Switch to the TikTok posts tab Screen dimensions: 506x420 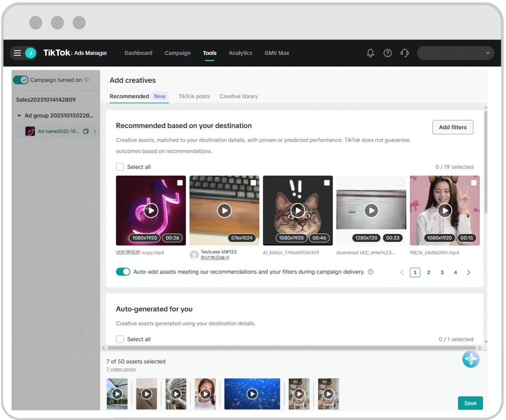point(194,96)
